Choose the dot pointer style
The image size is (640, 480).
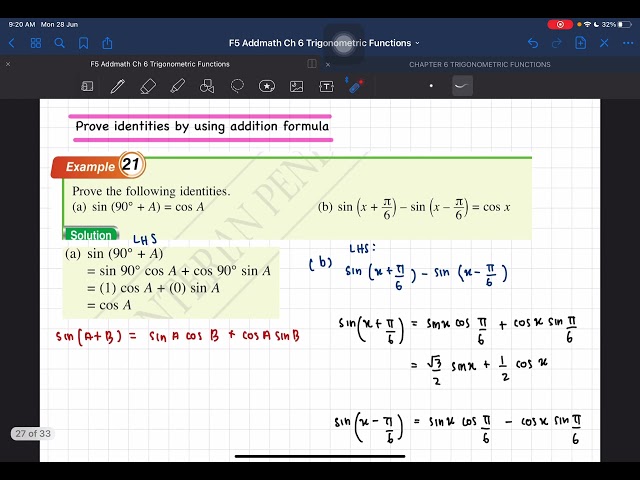(431, 86)
